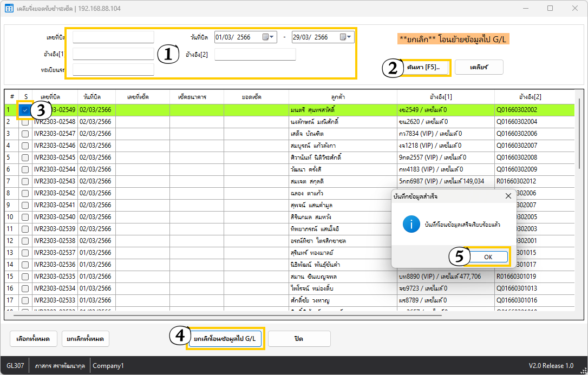
Task: Click the เลขที่บิล input field
Action: click(113, 37)
